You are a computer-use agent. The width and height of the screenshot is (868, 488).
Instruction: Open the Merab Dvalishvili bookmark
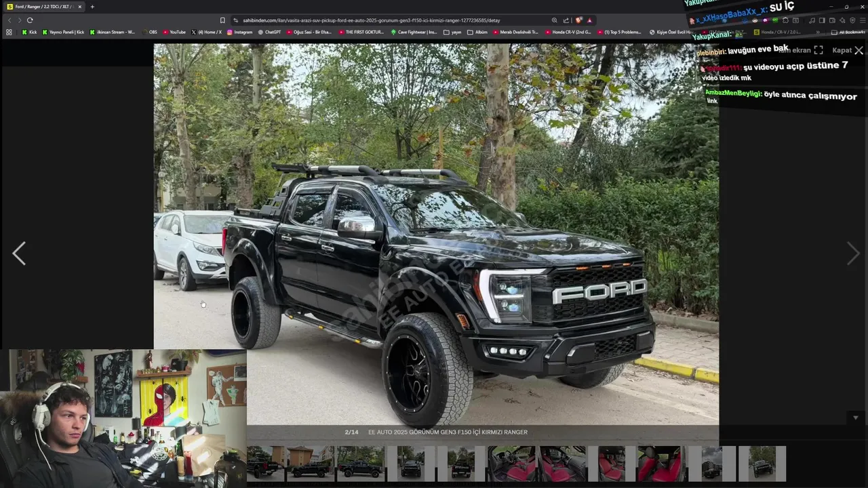(x=517, y=32)
